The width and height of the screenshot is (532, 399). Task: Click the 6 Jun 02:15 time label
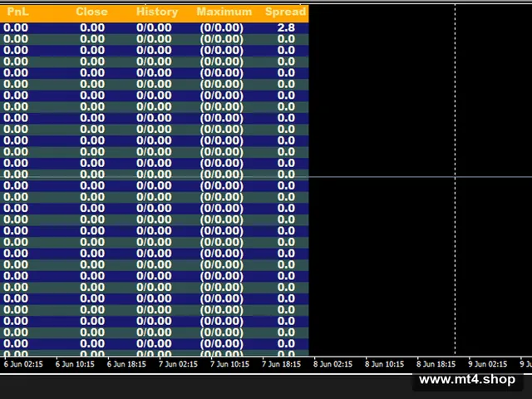[x=23, y=364]
